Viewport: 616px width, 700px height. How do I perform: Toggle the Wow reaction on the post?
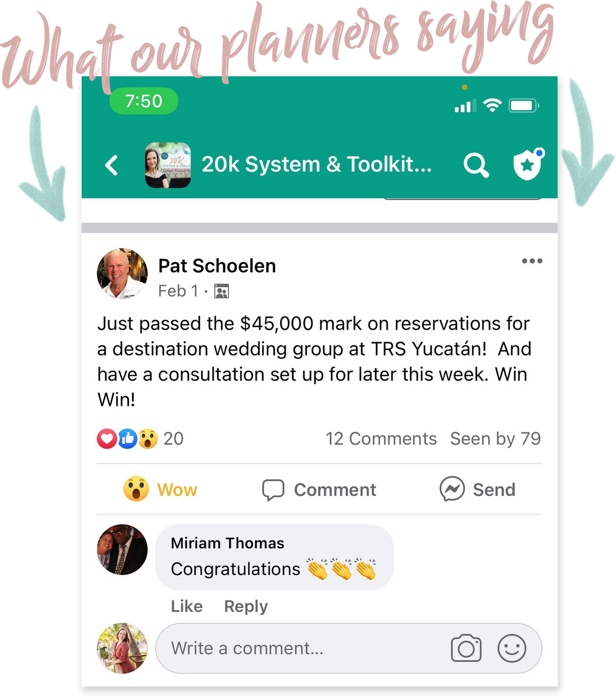tap(160, 489)
